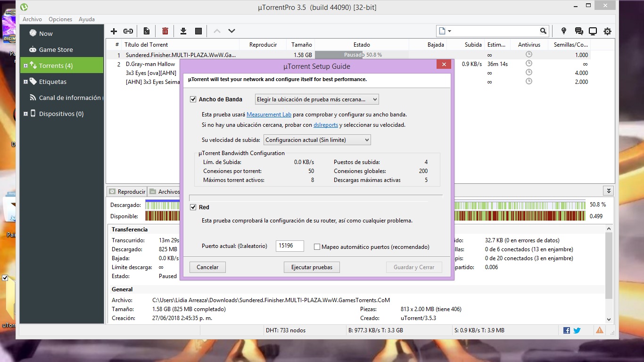Expand the Torrents (4) tree node
The image size is (644, 362).
pyautogui.click(x=25, y=66)
